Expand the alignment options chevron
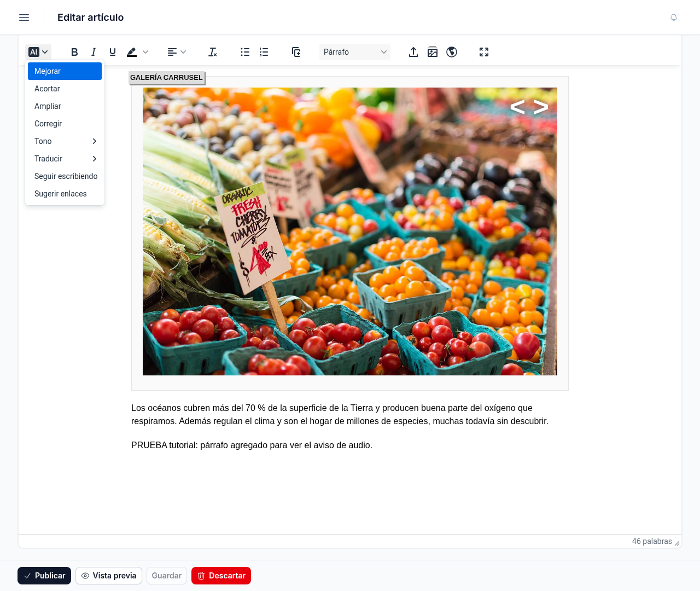 pyautogui.click(x=183, y=52)
